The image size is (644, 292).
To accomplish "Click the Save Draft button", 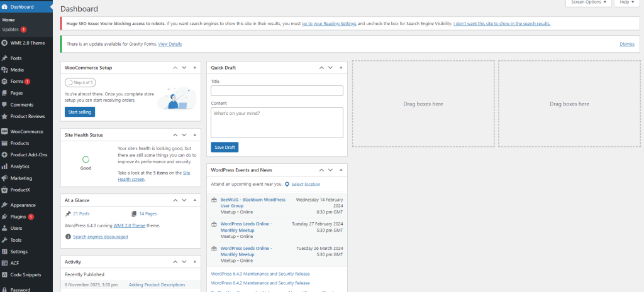I will coord(225,147).
